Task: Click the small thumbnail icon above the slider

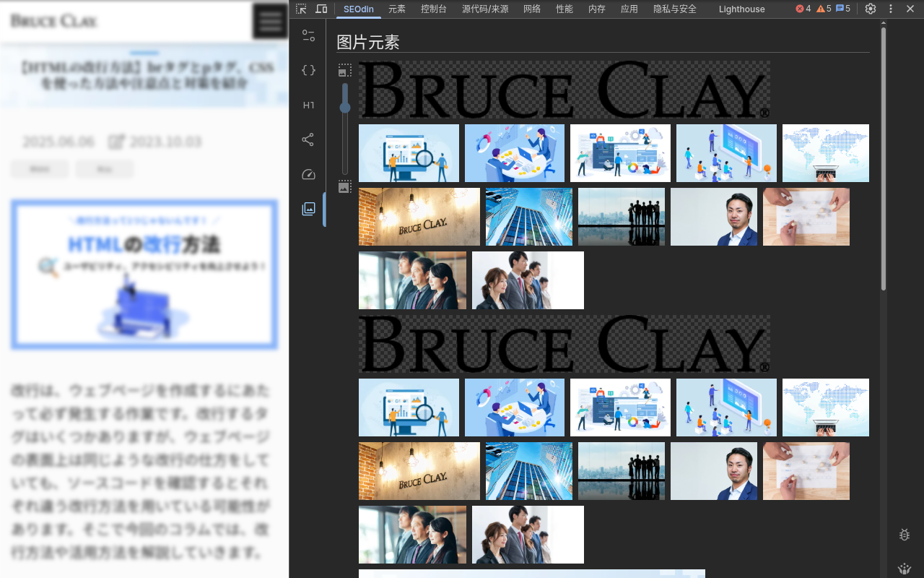Action: coord(345,70)
